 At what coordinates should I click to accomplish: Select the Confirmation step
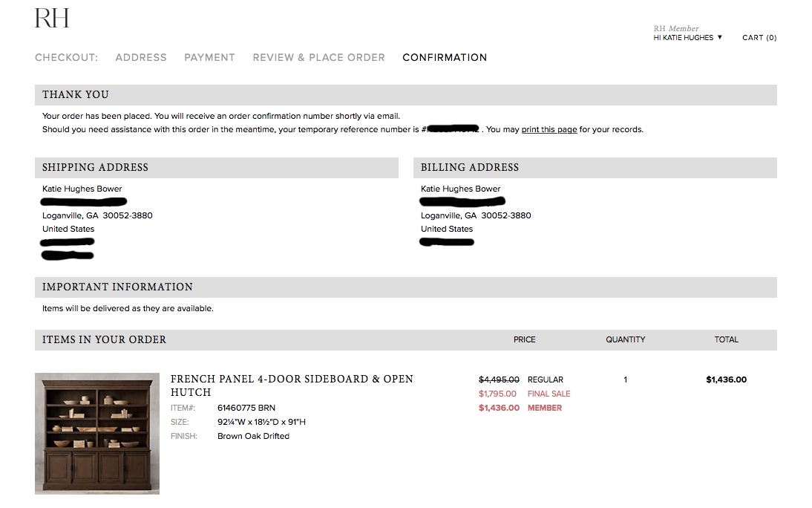coord(445,57)
